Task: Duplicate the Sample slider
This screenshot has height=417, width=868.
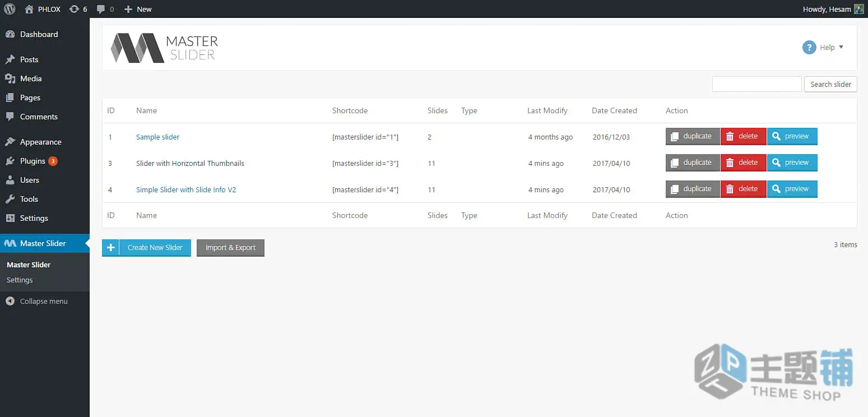Action: (x=693, y=136)
